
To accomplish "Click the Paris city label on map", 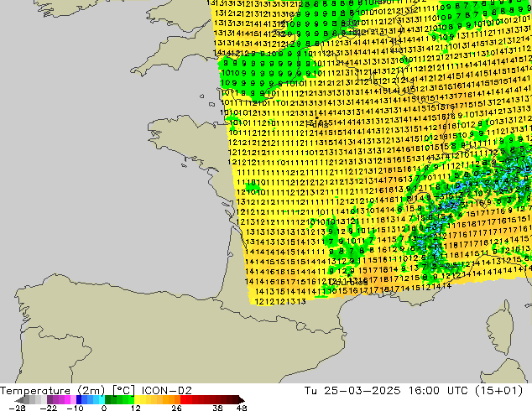I will click(x=317, y=124).
